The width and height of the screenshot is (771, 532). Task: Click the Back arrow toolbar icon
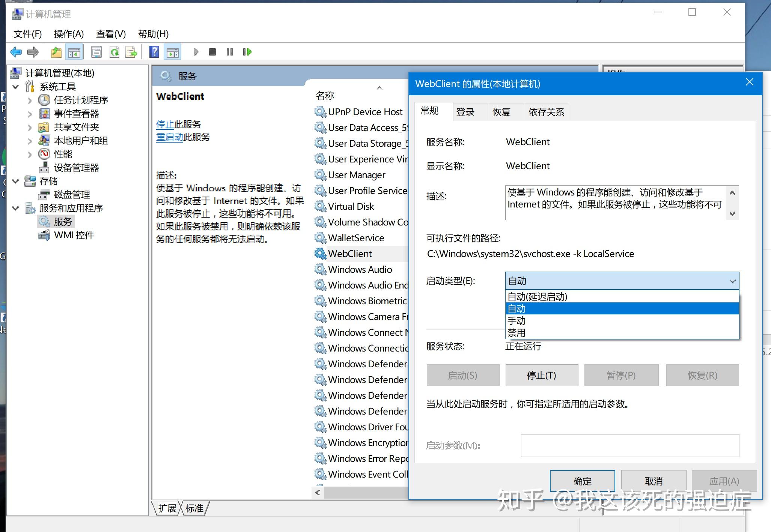pos(16,52)
